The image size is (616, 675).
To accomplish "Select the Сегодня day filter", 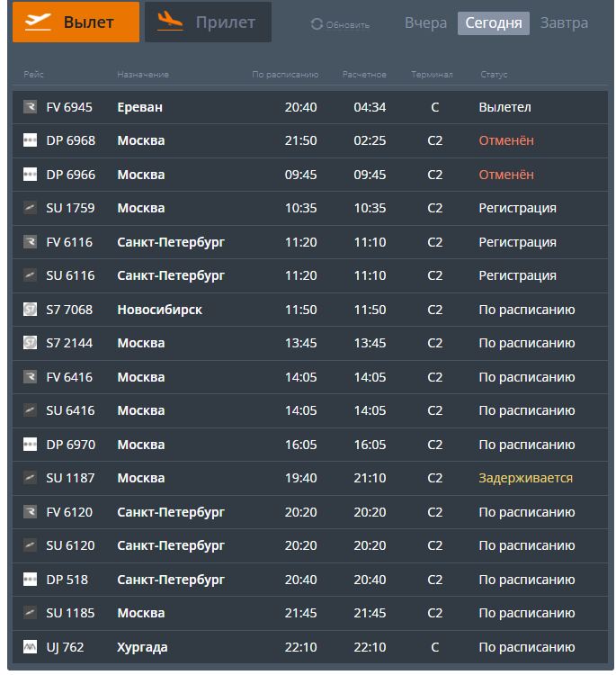I will pos(494,23).
